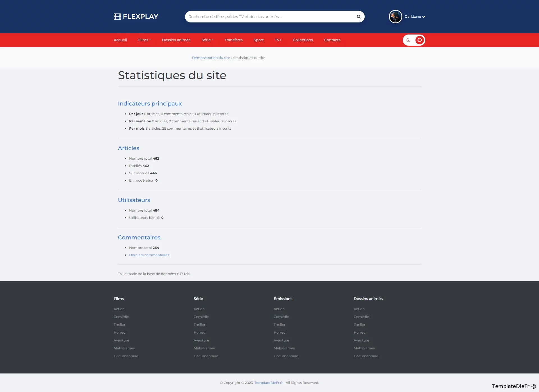Viewport: 539px width, 392px height.
Task: Click the TemplateDleFr.fr footer link
Action: (268, 383)
